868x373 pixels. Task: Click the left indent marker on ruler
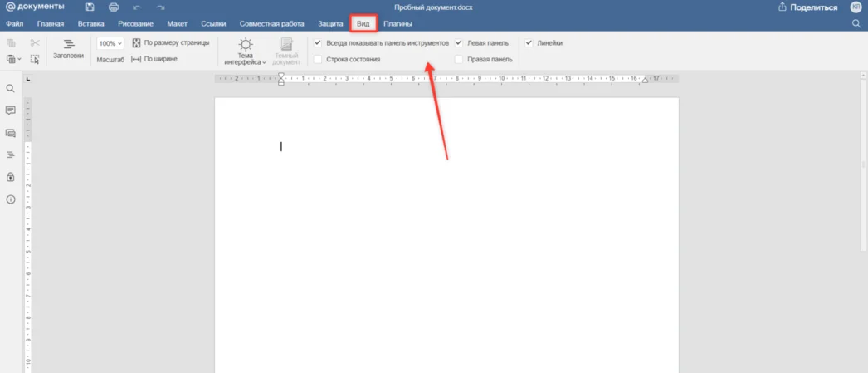tap(280, 82)
